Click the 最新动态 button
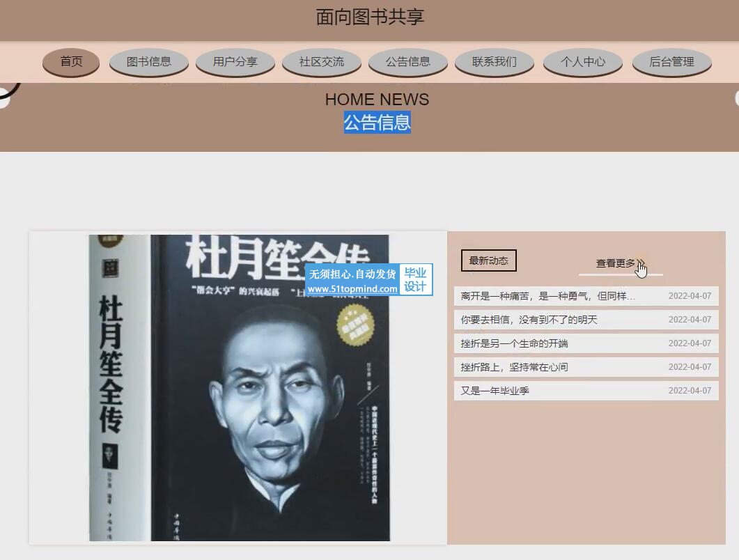Screen dimensions: 739x560 click(x=489, y=260)
